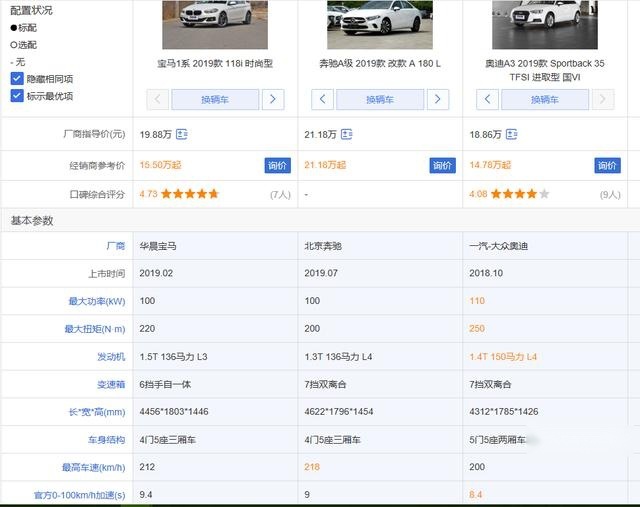Click 换辆车 under 宝马1系
The width and height of the screenshot is (640, 507).
215,99
